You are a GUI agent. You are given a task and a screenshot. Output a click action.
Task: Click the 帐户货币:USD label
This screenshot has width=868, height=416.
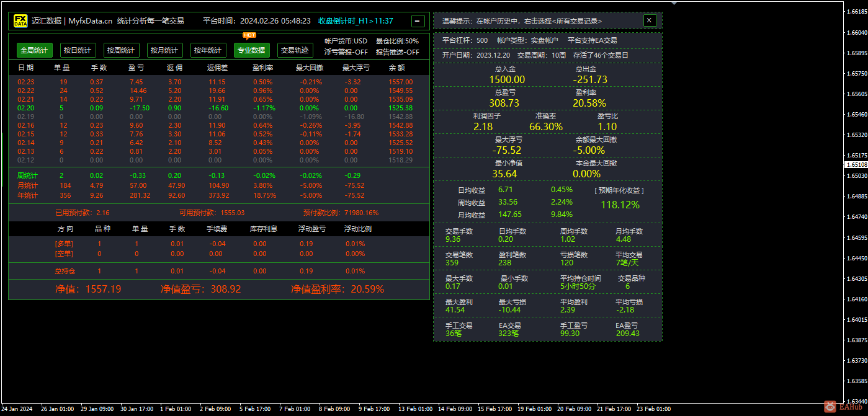346,41
